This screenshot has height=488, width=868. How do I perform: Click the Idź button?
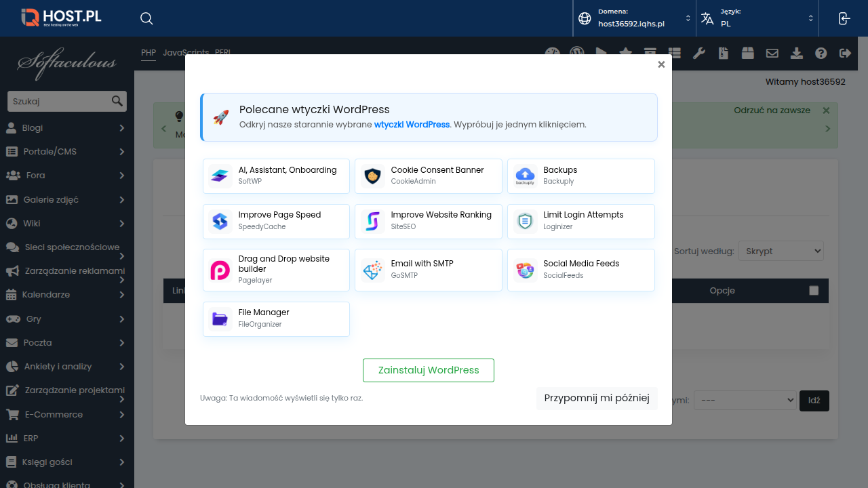point(814,401)
